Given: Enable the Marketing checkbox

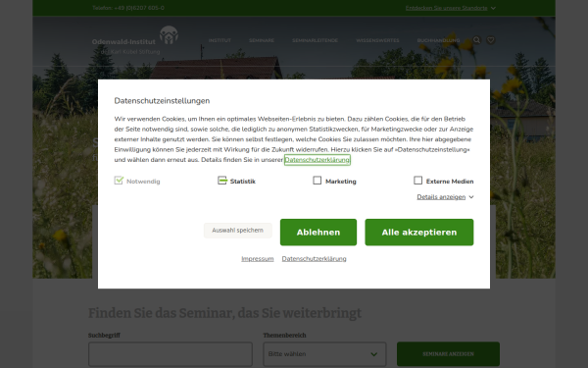Looking at the screenshot, I should [x=318, y=181].
